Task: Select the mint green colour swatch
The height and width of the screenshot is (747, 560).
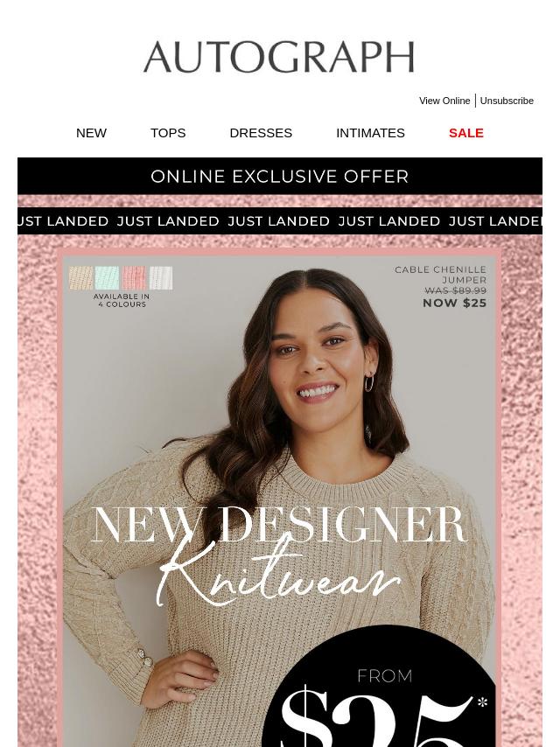Action: [108, 278]
